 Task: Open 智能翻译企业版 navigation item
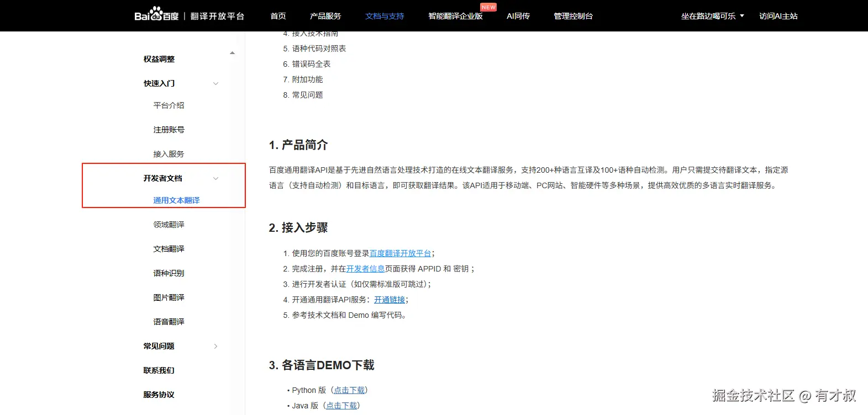coord(455,16)
